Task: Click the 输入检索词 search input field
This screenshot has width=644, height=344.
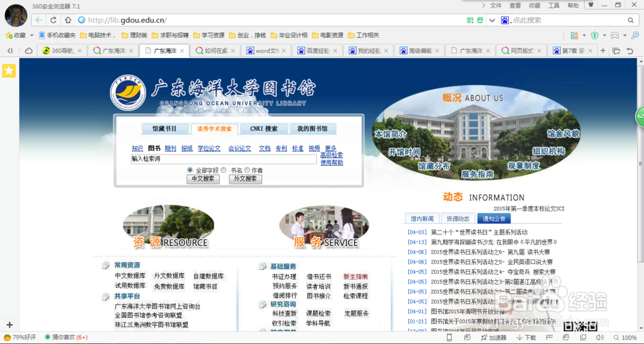Action: (x=224, y=159)
